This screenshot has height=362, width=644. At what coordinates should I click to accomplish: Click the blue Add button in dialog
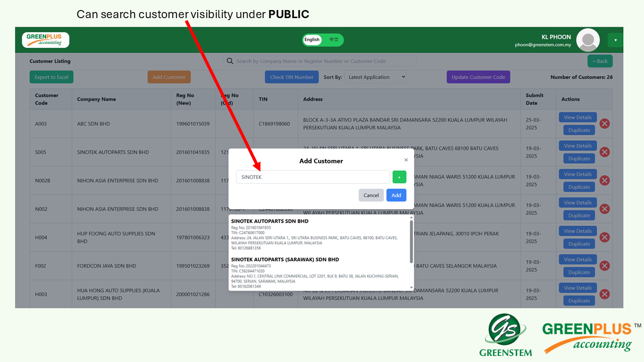point(396,195)
